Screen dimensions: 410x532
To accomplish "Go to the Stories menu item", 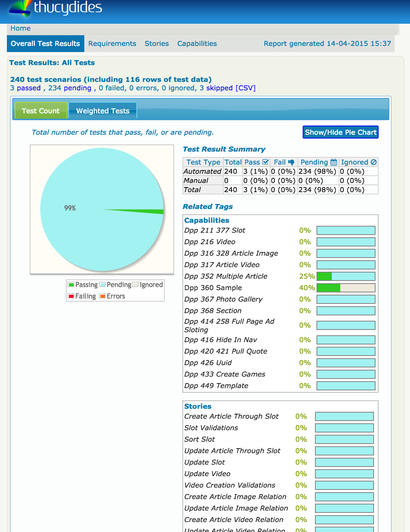I will coord(156,44).
